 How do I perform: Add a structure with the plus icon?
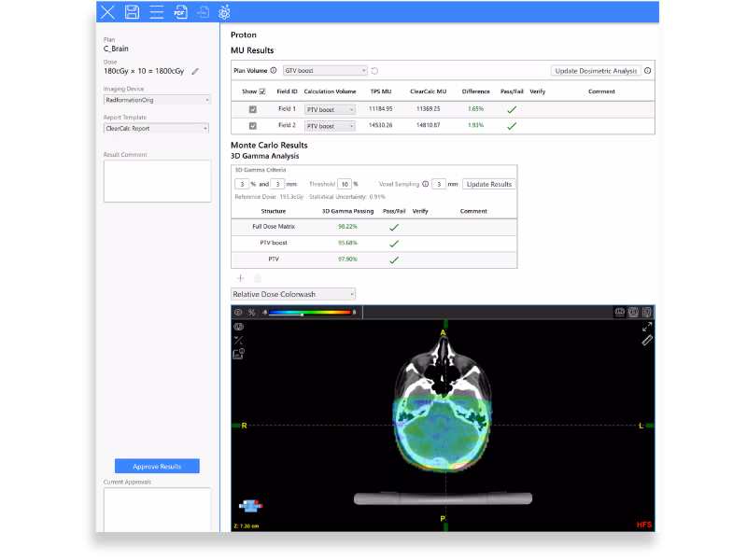coord(241,278)
